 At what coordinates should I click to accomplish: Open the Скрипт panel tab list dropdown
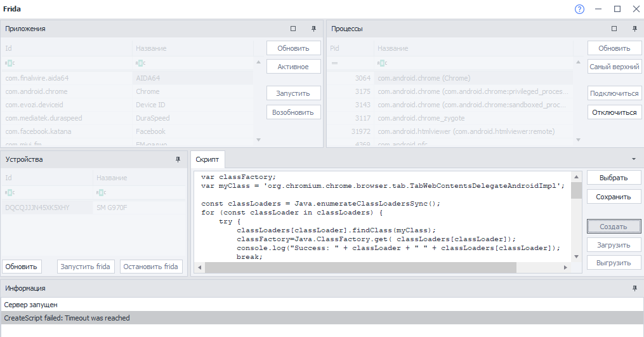633,159
